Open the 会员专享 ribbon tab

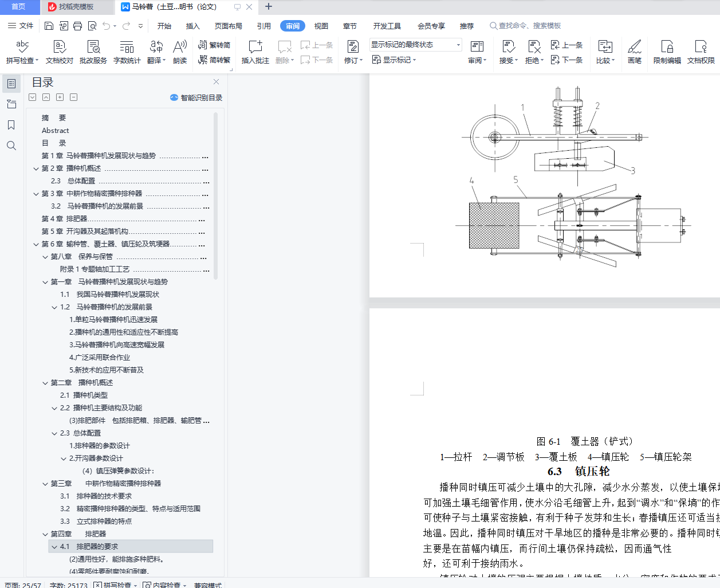pyautogui.click(x=431, y=26)
